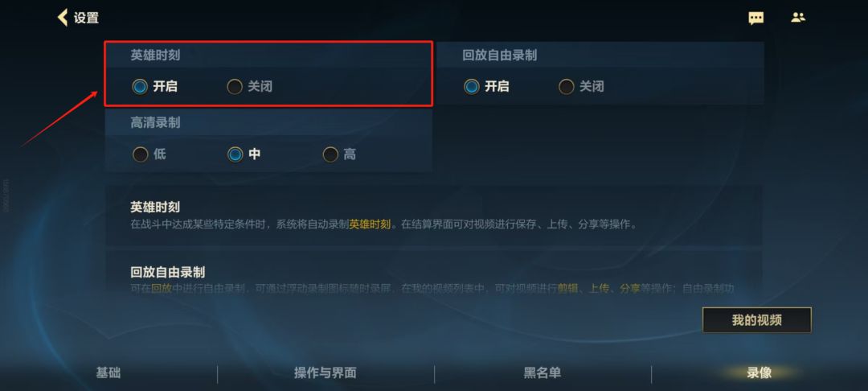868x391 pixels.
Task: Click the 剪辑 link in 回放自由录制 description
Action: coord(567,289)
